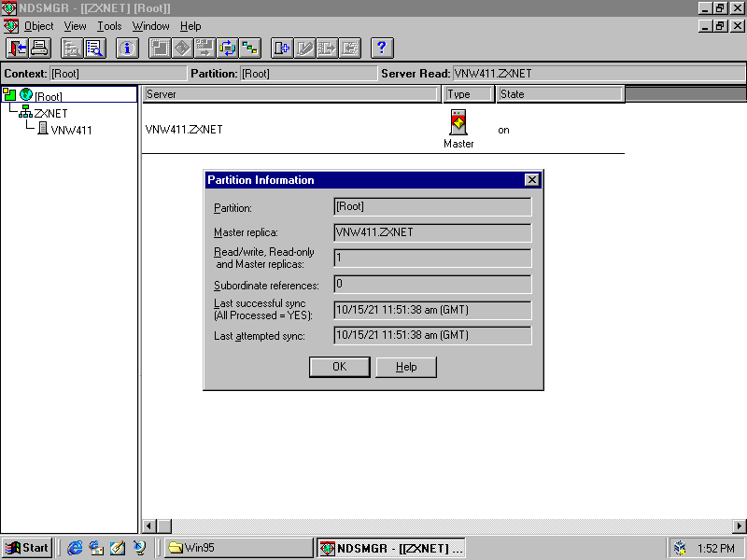The image size is (747, 560).
Task: Click the horizontal scrollbar thumb
Action: coord(164,526)
